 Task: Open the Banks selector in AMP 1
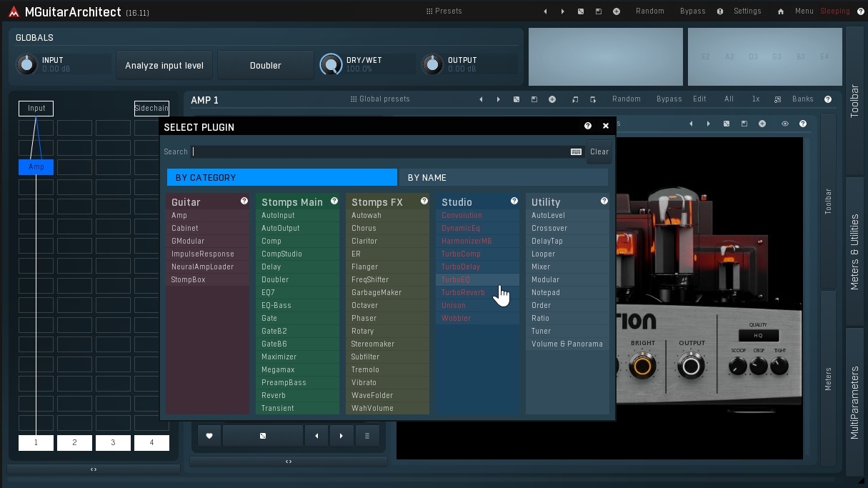[x=803, y=99]
